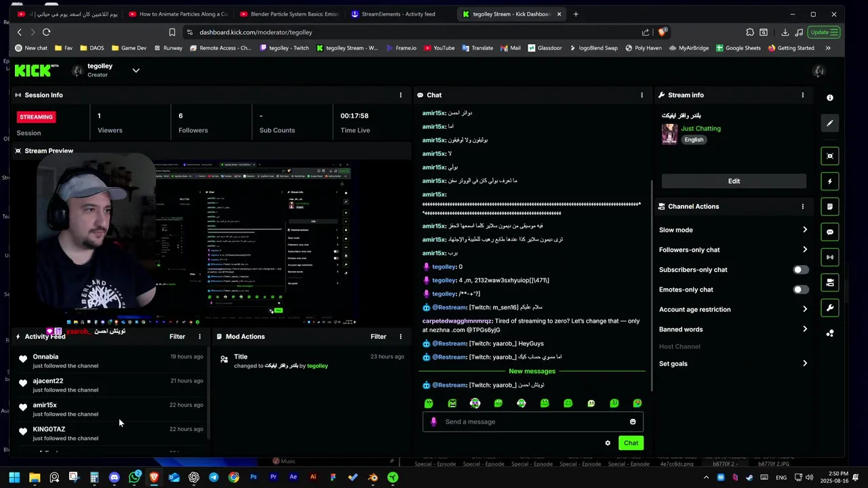Open Channel Actions three-dot menu
868x488 pixels.
(x=803, y=207)
